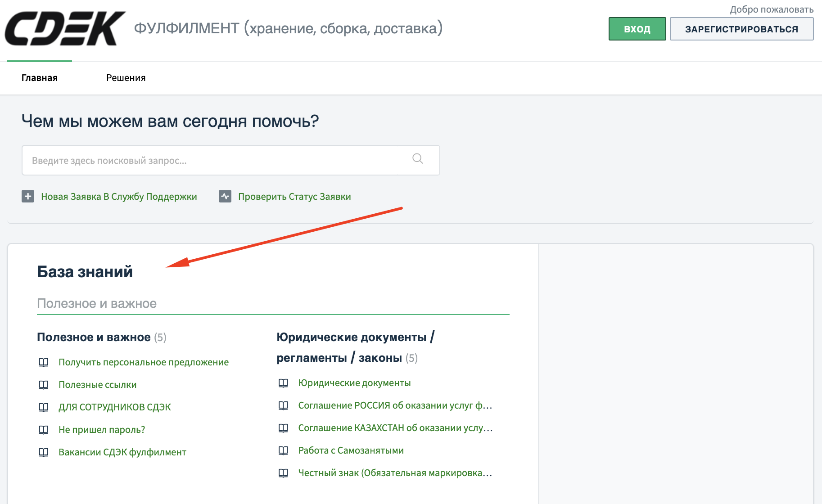Open article Получить персональное предложение
The width and height of the screenshot is (822, 504).
pos(144,362)
